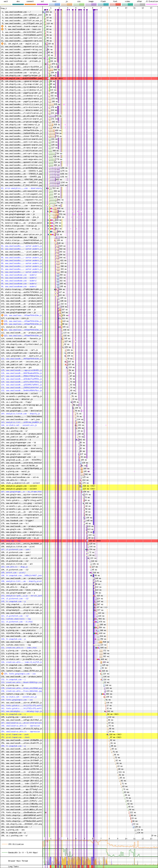This screenshot has height=868, width=158.
Task: Click the JS Execution legend swatch
Action: click(151, 4)
